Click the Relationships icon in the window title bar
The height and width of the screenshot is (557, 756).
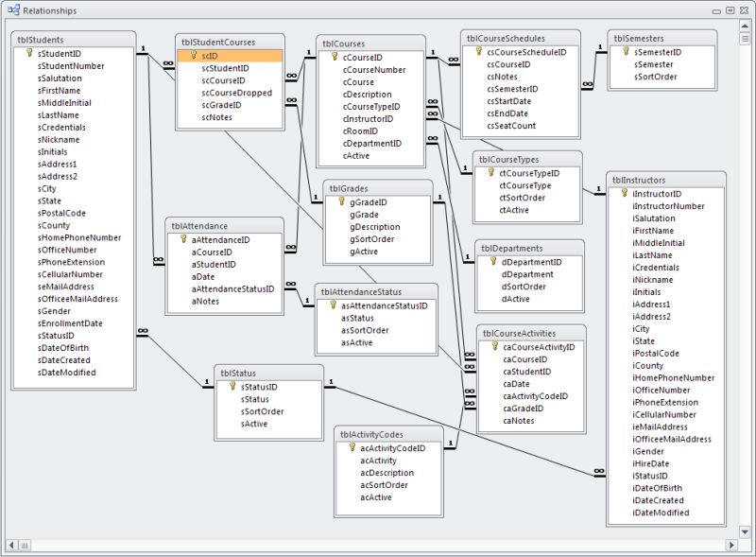(x=13, y=9)
